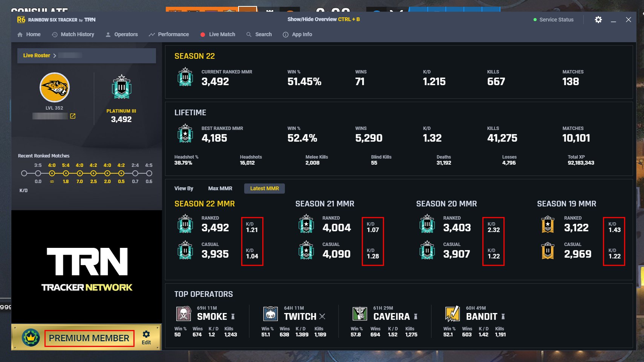This screenshot has width=644, height=362.
Task: Select the Latest MMR view
Action: click(265, 188)
